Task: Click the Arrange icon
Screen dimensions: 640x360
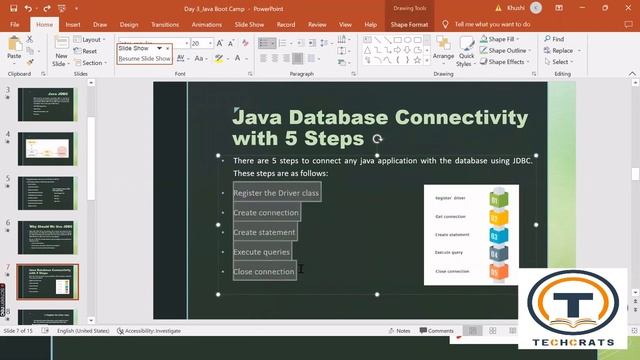Action: point(443,43)
